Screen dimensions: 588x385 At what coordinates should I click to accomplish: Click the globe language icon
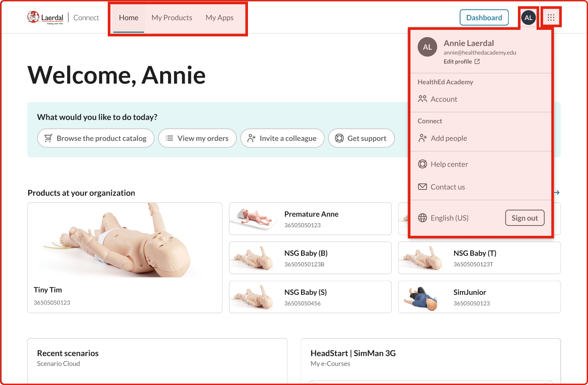point(423,218)
